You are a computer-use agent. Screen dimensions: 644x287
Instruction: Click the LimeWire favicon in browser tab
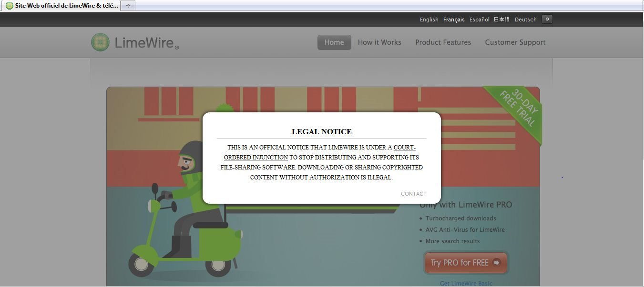click(9, 6)
